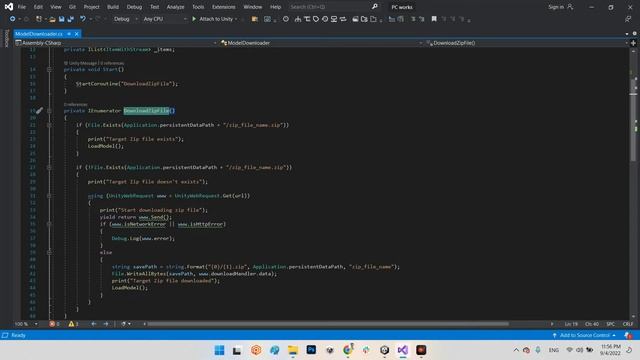Open Unity Hub from the taskbar
The width and height of the screenshot is (640, 360).
coord(384,350)
